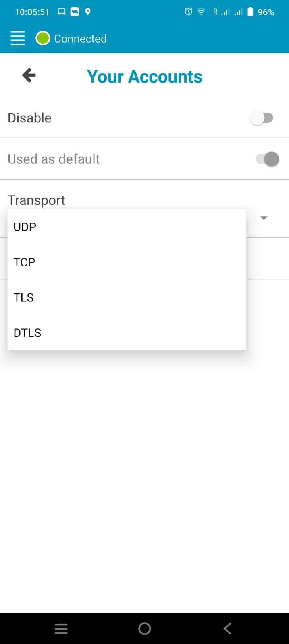Go back using the arrow icon
The width and height of the screenshot is (289, 644).
click(29, 75)
